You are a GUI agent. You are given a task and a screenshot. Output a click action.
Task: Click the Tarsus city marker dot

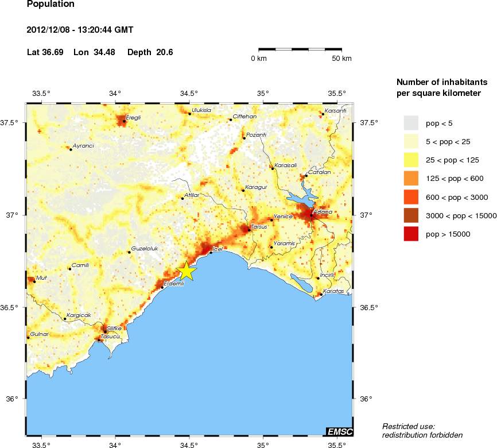click(248, 230)
